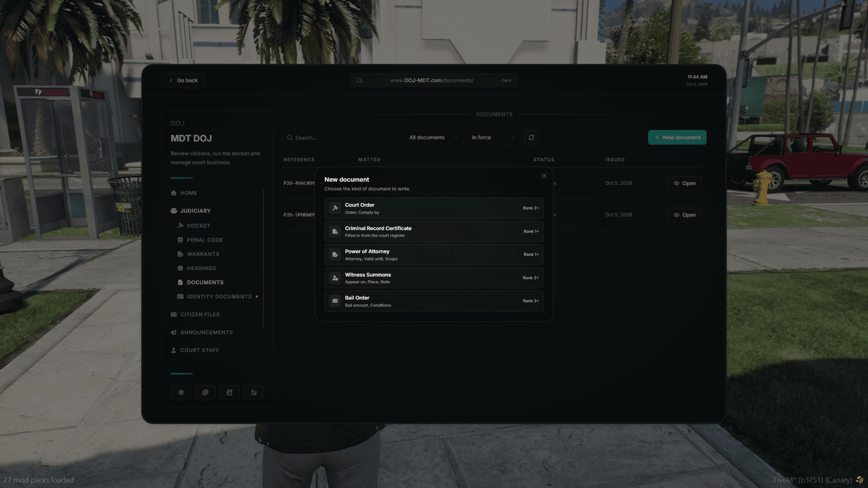
Task: Click the Status column header
Action: click(544, 160)
